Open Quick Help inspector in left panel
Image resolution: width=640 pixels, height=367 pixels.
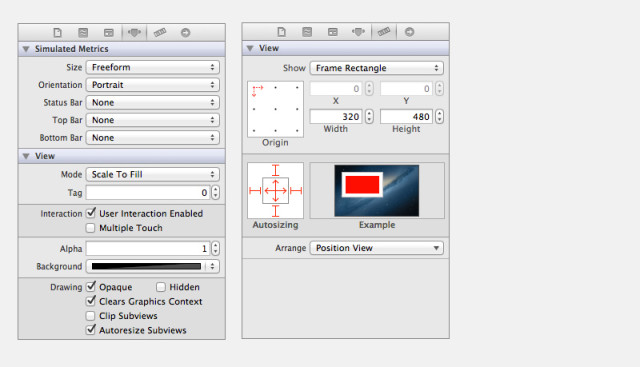pos(83,33)
